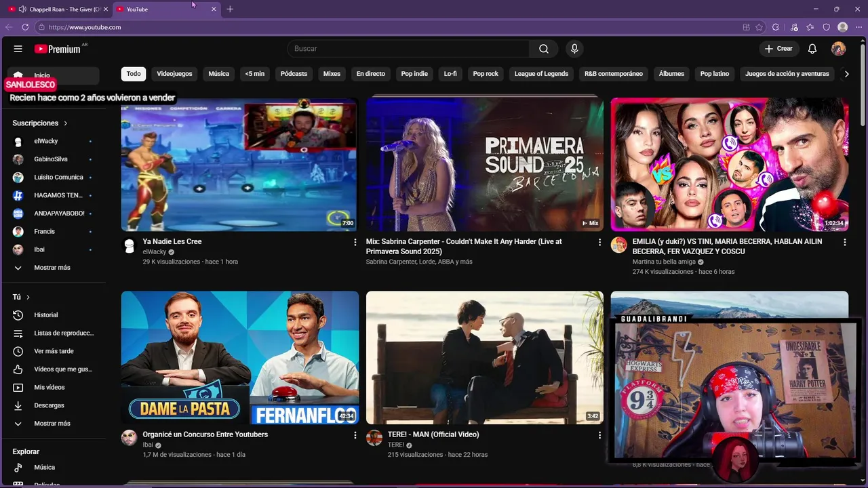
Task: Open the YouTube hamburger guide menu
Action: tap(18, 49)
